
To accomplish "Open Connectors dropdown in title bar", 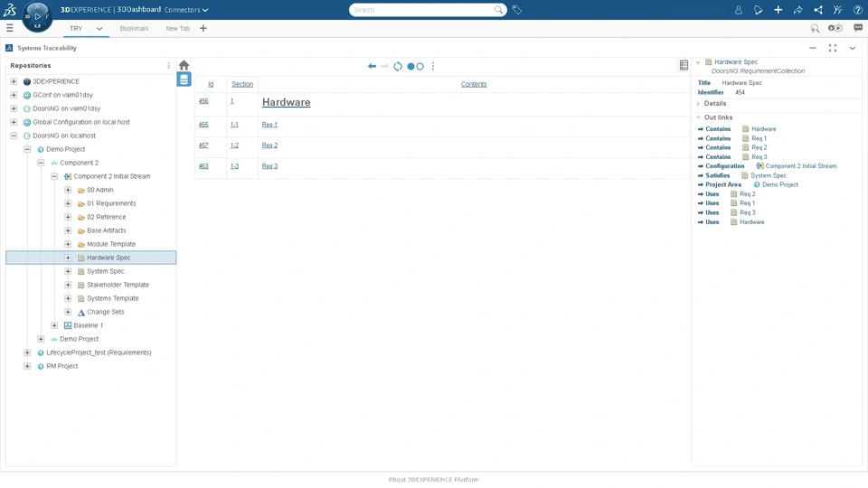I will coord(186,10).
